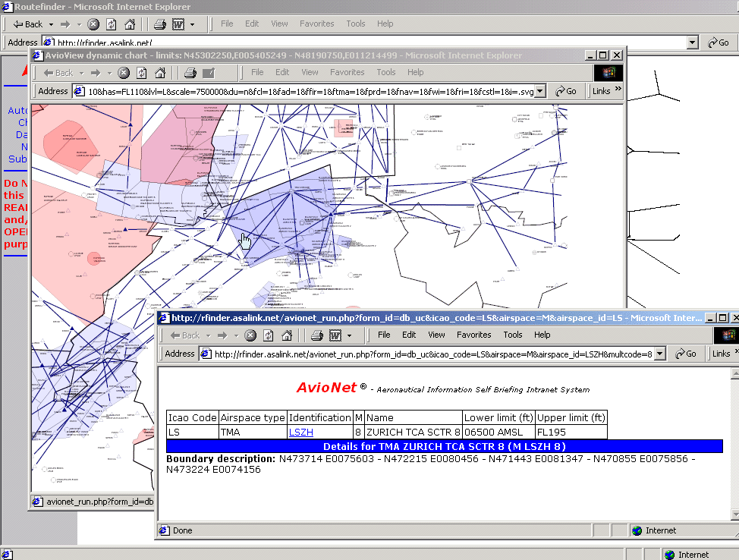739x560 pixels.
Task: Click TMA airspace type cell
Action: (x=253, y=433)
